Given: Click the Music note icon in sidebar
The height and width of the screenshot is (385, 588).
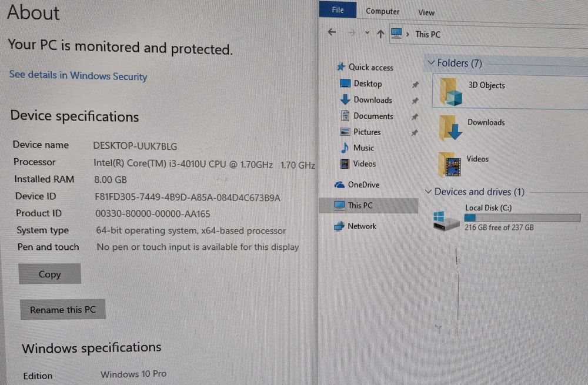Looking at the screenshot, I should 345,148.
